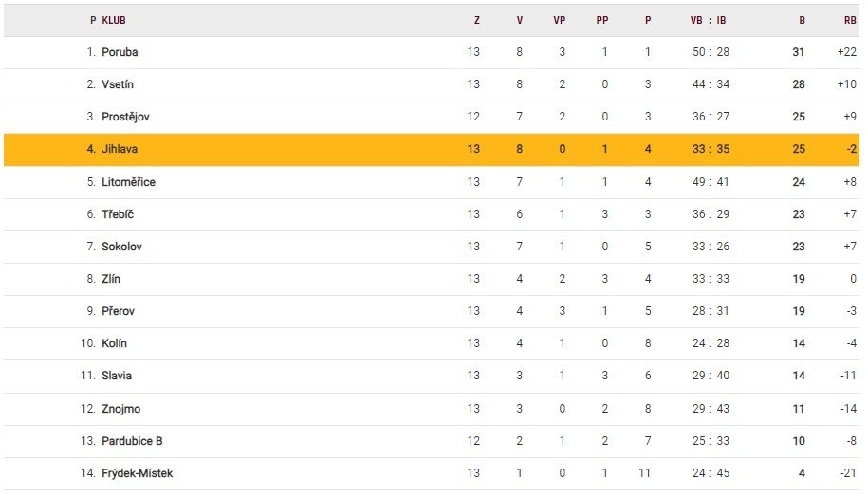
Task: Click the Přerov team name
Action: coord(114,311)
